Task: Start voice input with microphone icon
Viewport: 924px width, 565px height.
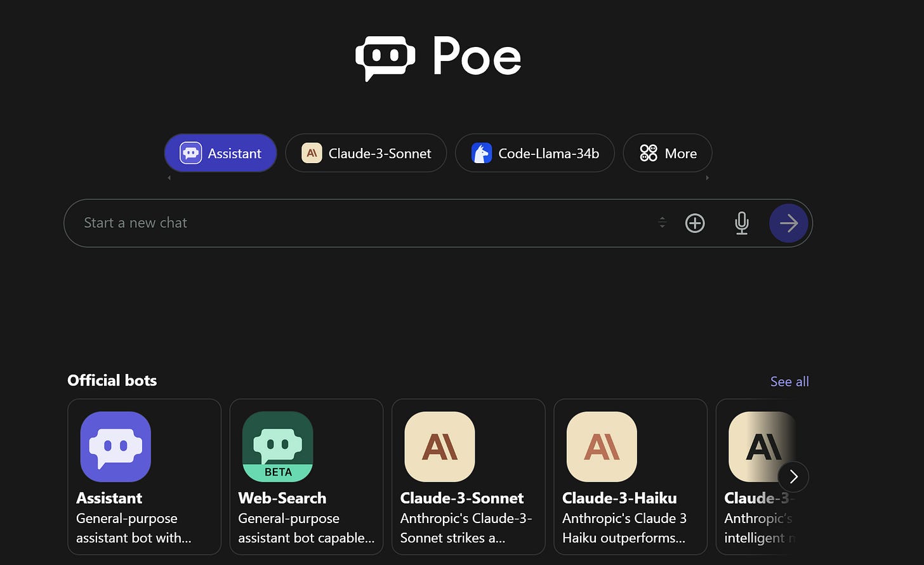Action: [x=741, y=223]
